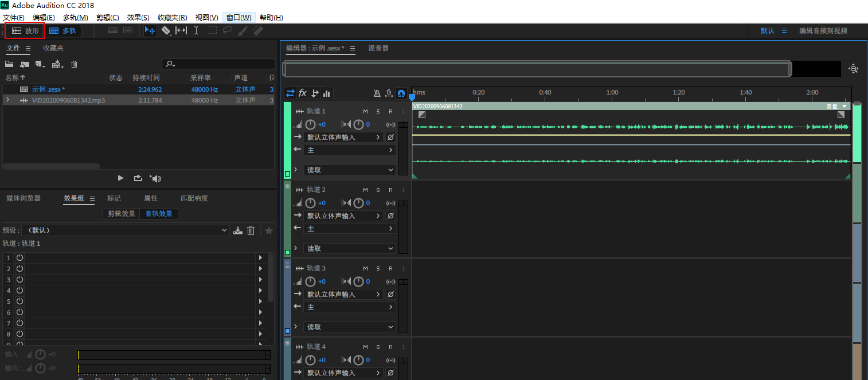Open Track 2 读取 automation dropdown
The width and height of the screenshot is (868, 380).
[x=350, y=248]
